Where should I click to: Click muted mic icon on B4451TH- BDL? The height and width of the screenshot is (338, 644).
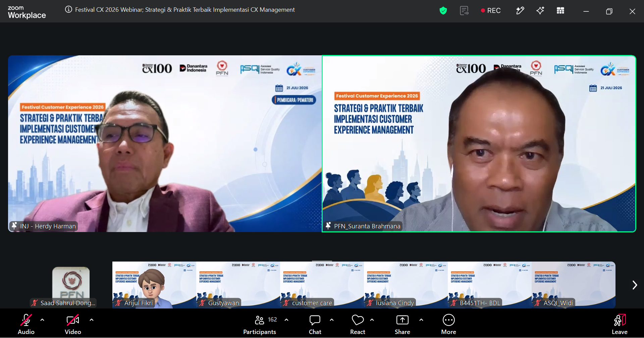(x=454, y=303)
